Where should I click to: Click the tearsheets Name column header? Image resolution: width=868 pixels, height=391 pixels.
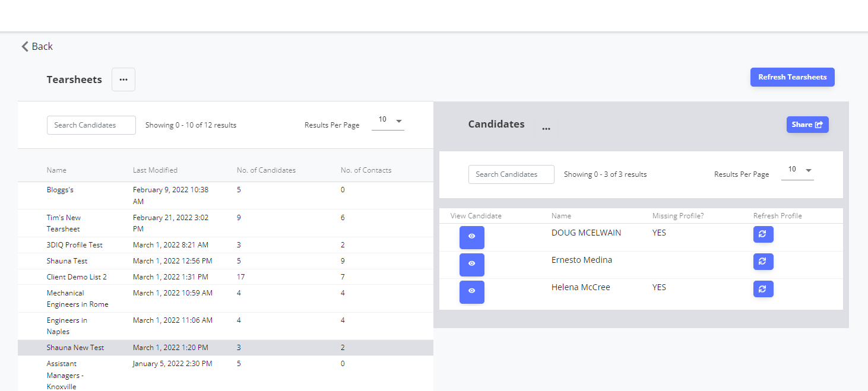tap(56, 170)
